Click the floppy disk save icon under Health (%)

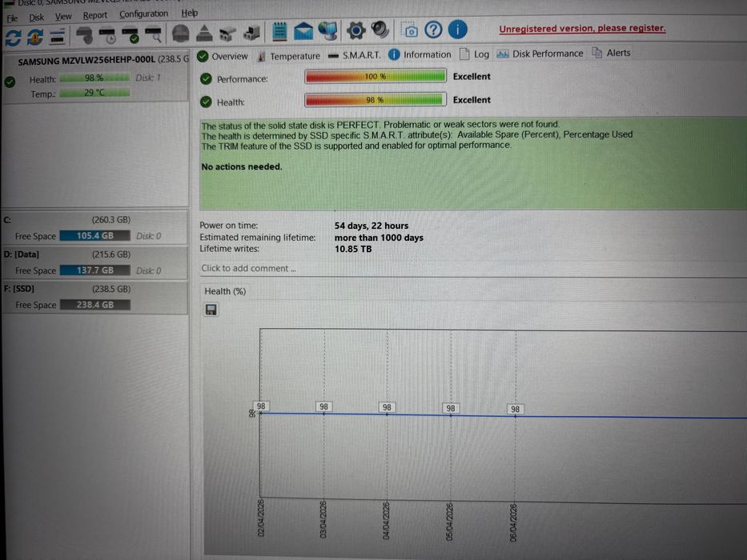click(x=211, y=310)
